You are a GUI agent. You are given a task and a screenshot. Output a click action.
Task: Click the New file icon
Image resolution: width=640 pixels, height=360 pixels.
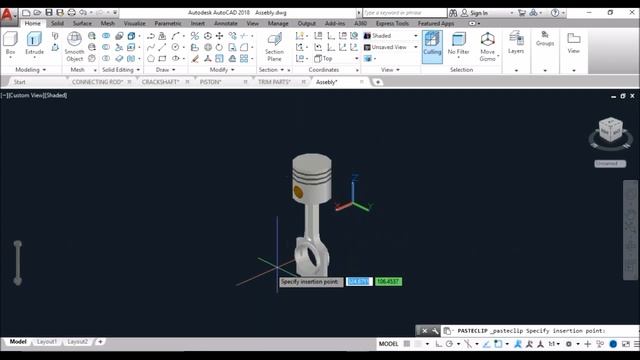point(26,13)
